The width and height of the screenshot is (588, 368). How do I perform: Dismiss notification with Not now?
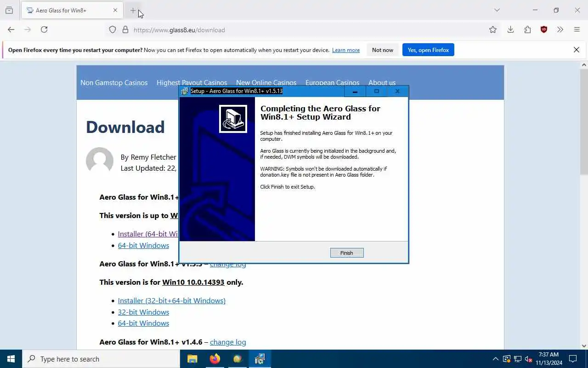pos(383,50)
